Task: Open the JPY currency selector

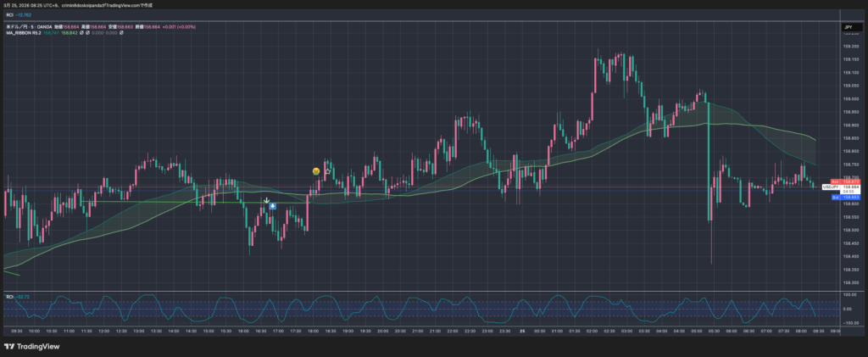Action: (847, 28)
